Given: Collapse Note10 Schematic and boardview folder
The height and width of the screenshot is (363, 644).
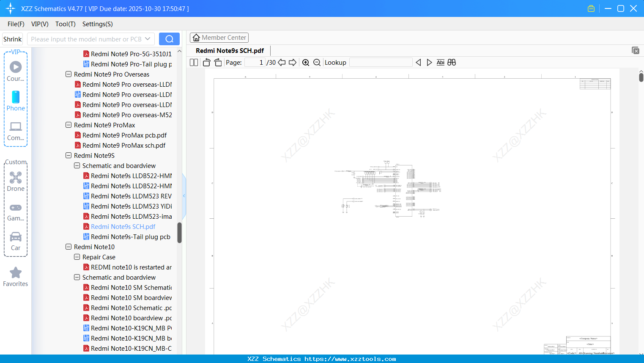Looking at the screenshot, I should coord(77,278).
